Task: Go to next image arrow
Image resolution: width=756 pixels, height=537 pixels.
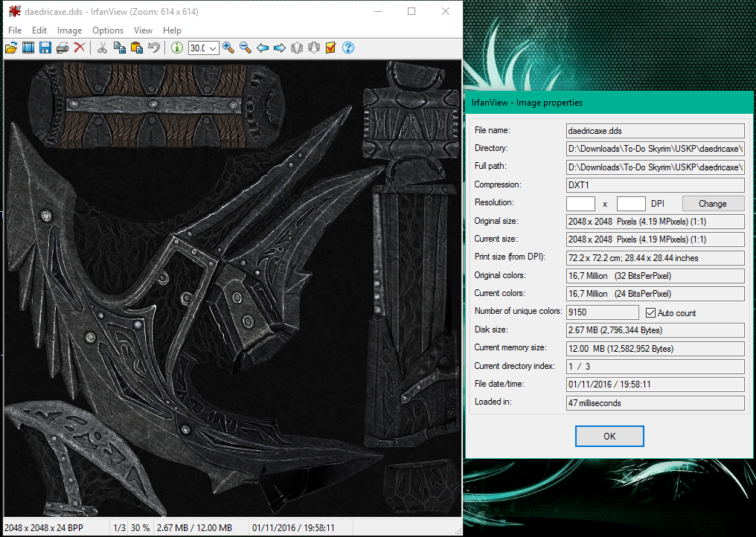Action: [280, 48]
